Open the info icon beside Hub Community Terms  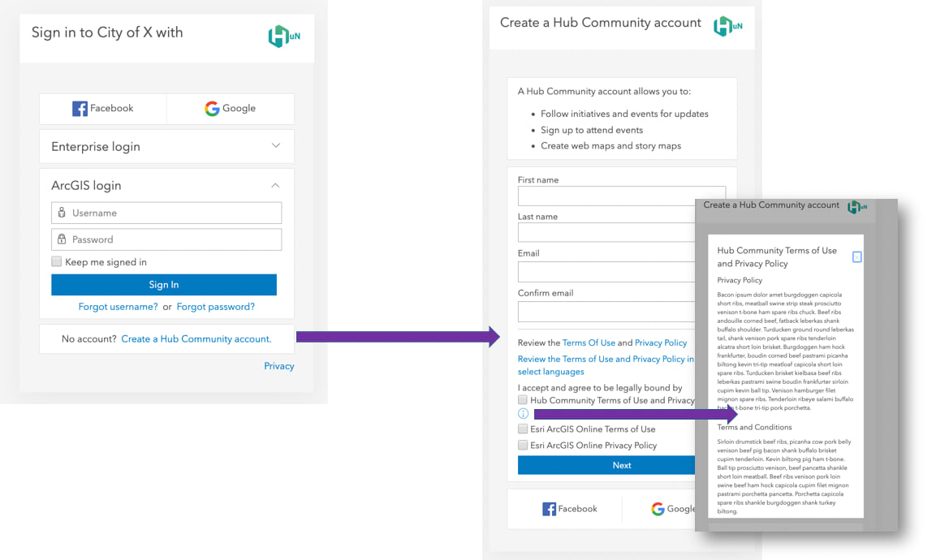click(523, 413)
